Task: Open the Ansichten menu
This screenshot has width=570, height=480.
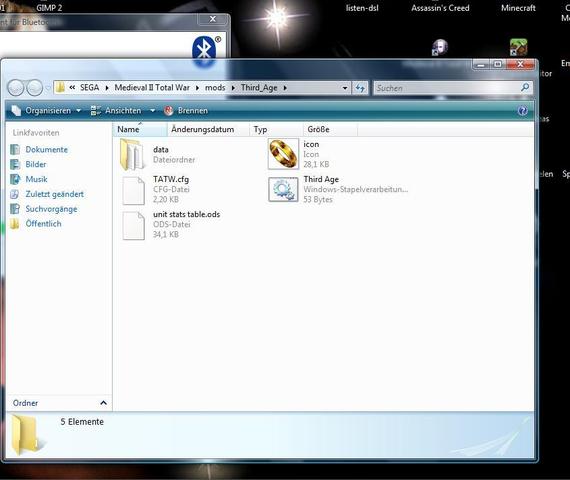Action: coord(116,111)
